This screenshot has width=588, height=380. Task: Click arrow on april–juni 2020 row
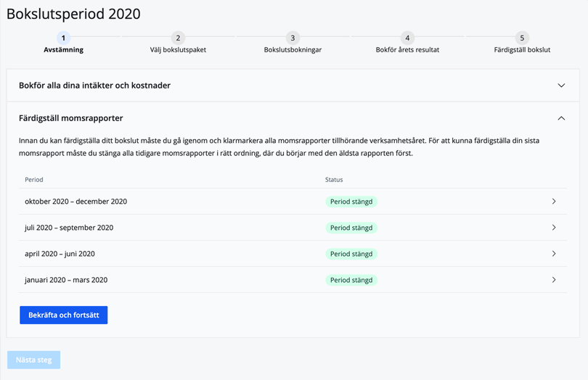click(x=553, y=254)
